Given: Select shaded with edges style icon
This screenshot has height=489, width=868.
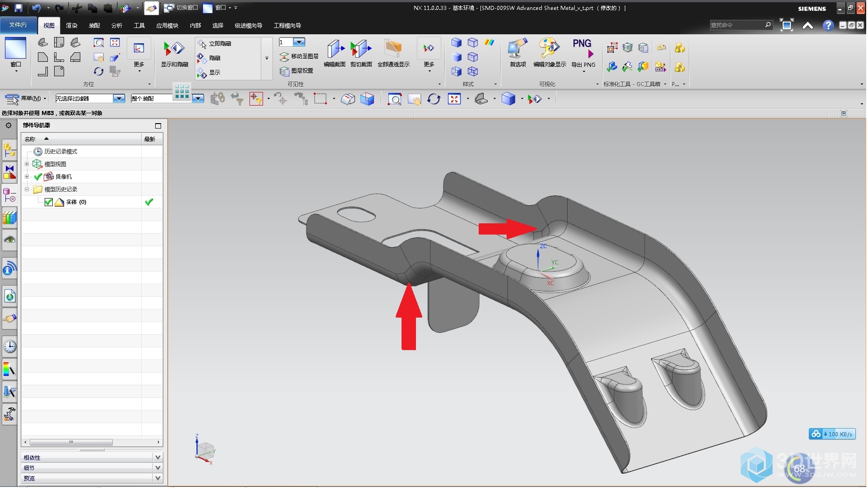Looking at the screenshot, I should tap(457, 43).
